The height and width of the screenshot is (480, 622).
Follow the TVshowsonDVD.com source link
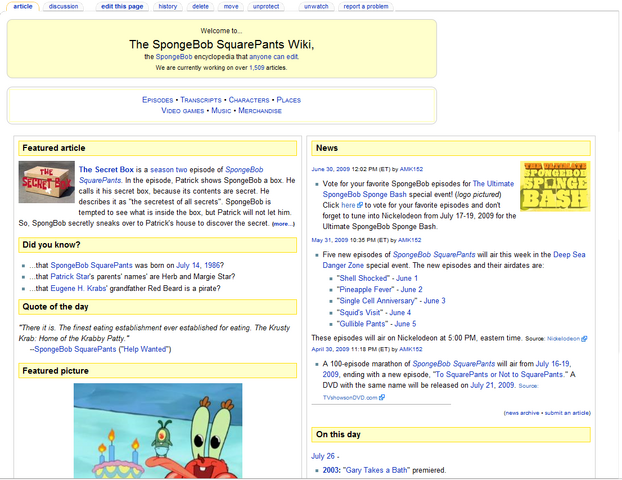tap(350, 397)
